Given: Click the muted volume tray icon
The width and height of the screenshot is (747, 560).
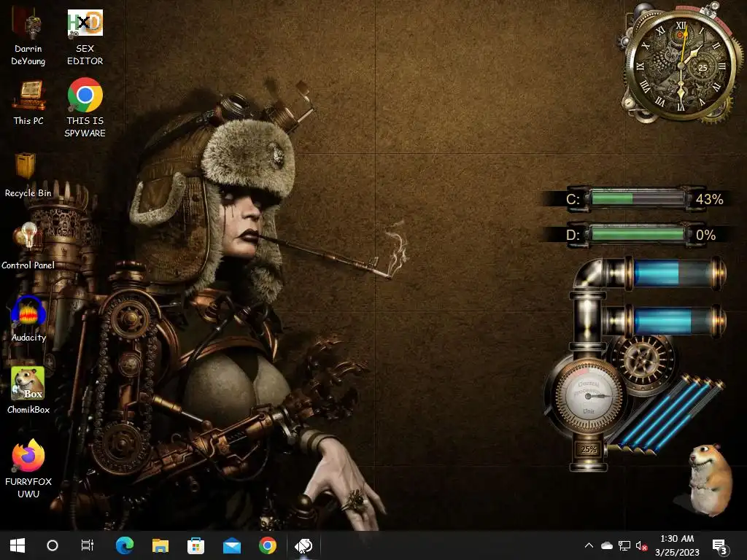Looking at the screenshot, I should 642,545.
